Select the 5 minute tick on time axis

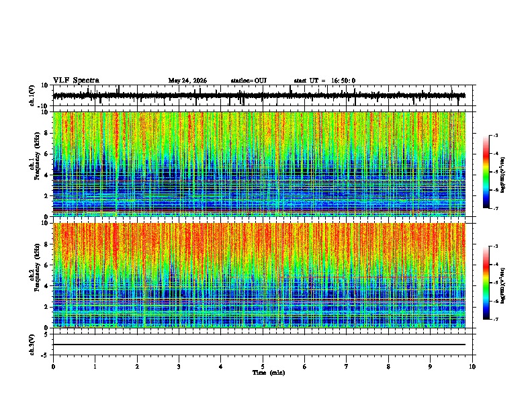pyautogui.click(x=263, y=367)
